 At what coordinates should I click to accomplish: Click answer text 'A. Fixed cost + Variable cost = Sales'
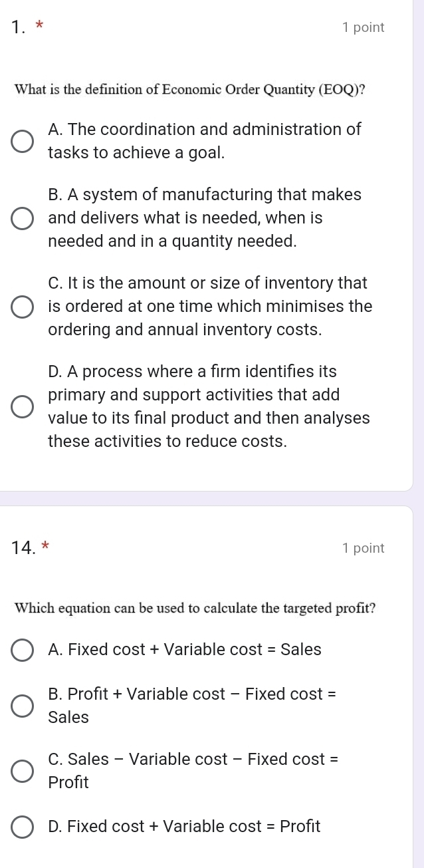coord(185,650)
